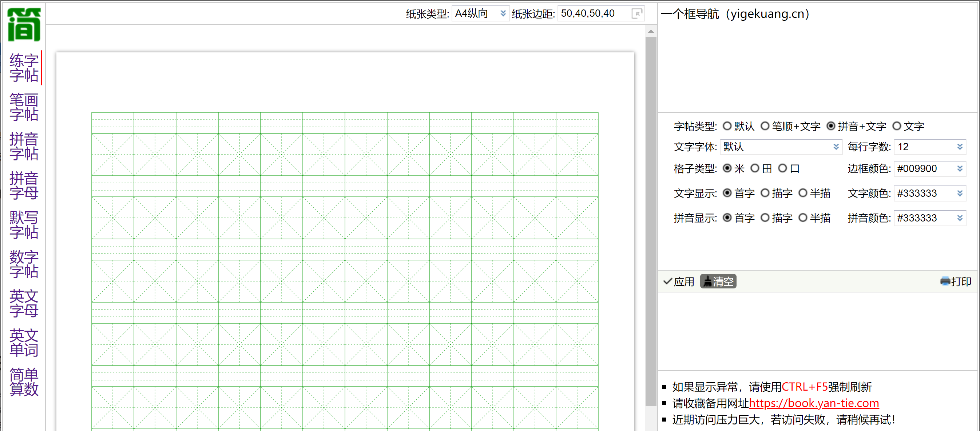Choose 笔顺+文字 copybook type

765,126
